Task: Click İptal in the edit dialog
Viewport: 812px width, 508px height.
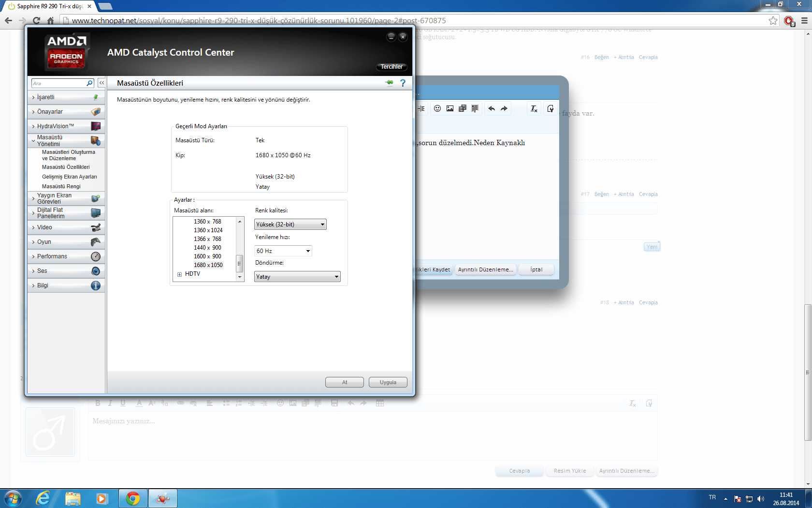Action: pyautogui.click(x=536, y=269)
